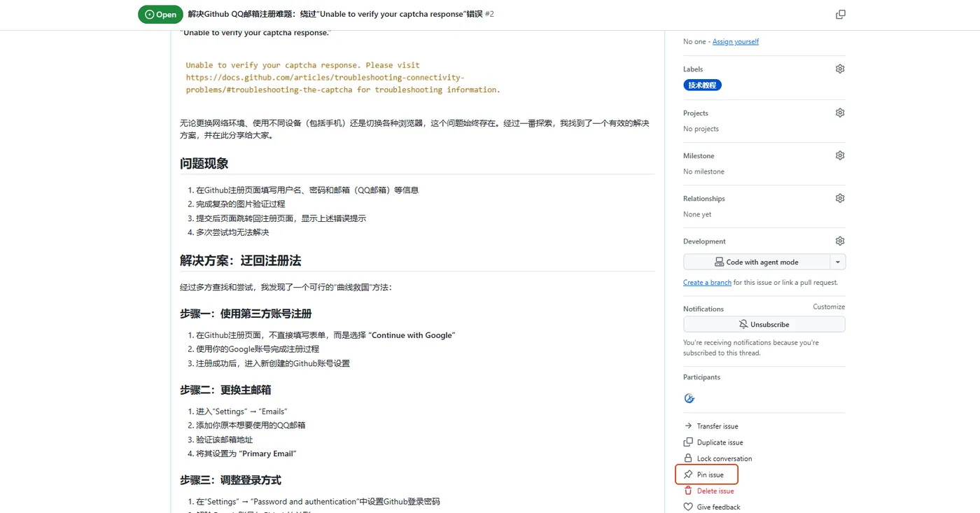The image size is (980, 513).
Task: Open the Development settings gear
Action: click(840, 241)
